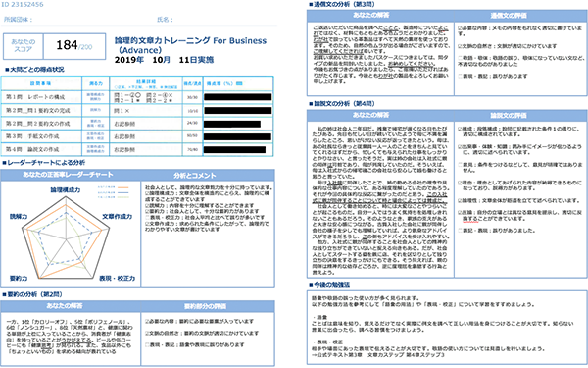Select the 要約力 axis label on the radar chart
The image size is (588, 368).
(19, 278)
